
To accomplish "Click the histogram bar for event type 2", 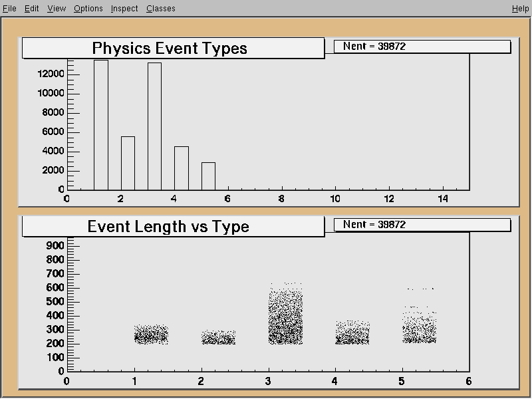I will [x=128, y=163].
